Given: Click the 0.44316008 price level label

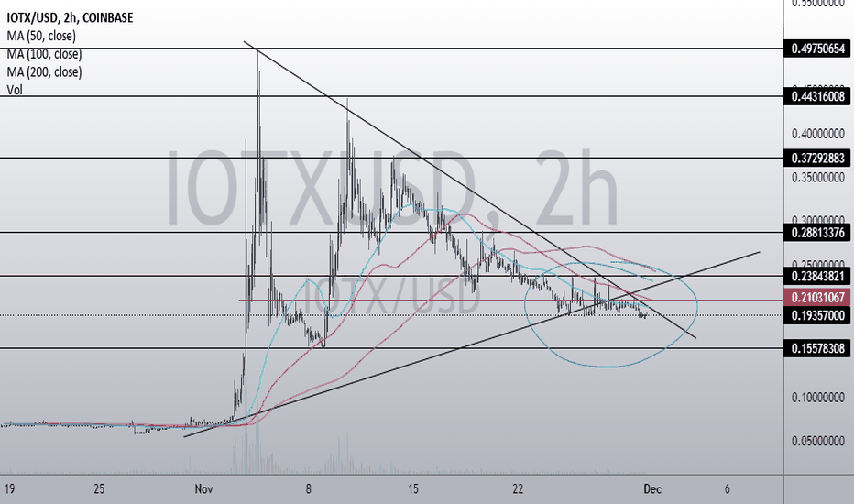Looking at the screenshot, I should (x=817, y=96).
